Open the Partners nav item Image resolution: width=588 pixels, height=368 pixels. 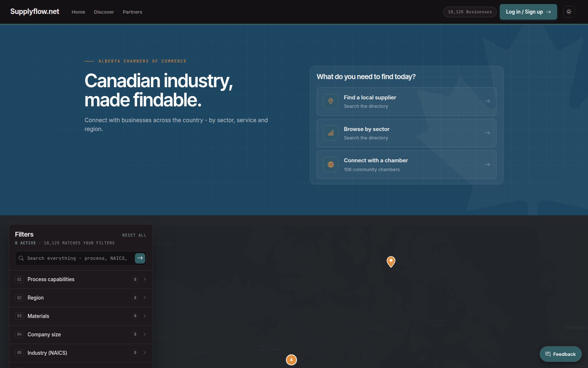click(132, 12)
